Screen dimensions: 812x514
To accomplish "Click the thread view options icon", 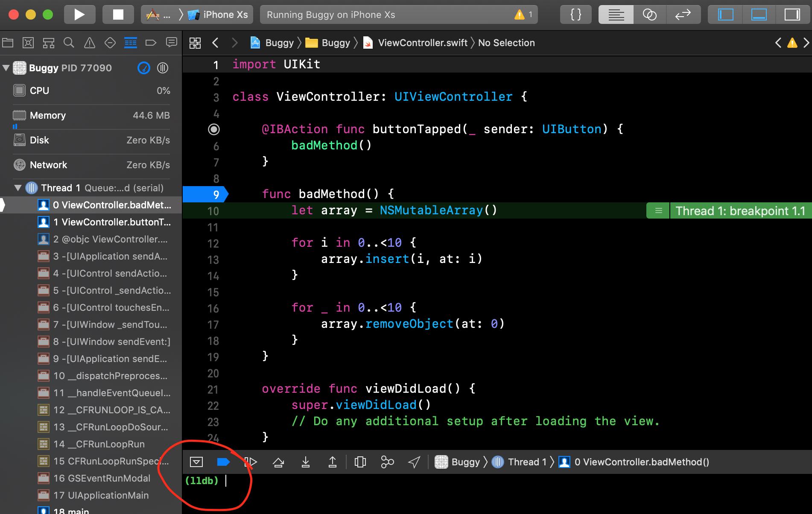I will 163,68.
